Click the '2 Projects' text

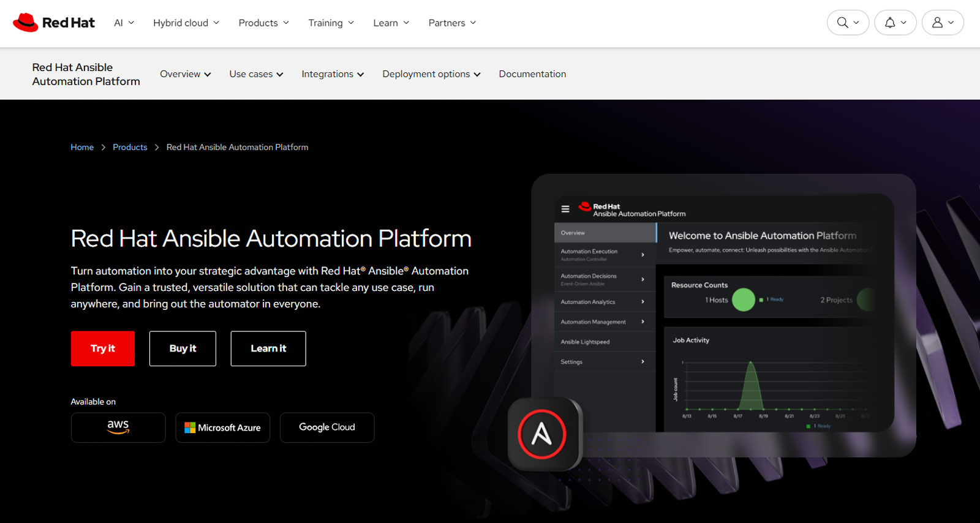coord(836,299)
